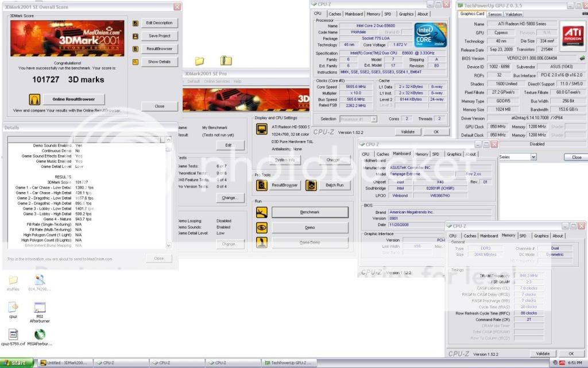Click the BIOS Version field in GPU-Z
Screen dimensions: 588x368
532,58
